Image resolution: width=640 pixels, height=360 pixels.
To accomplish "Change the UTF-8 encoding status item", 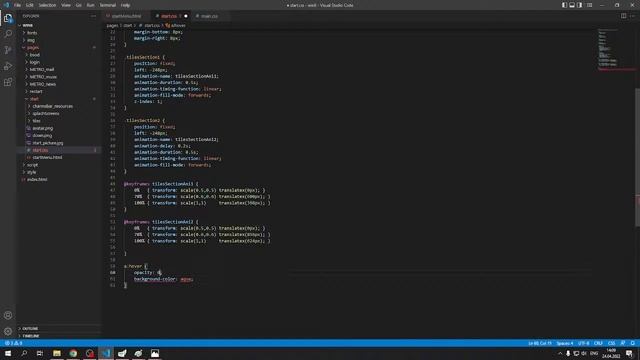I will tap(584, 343).
